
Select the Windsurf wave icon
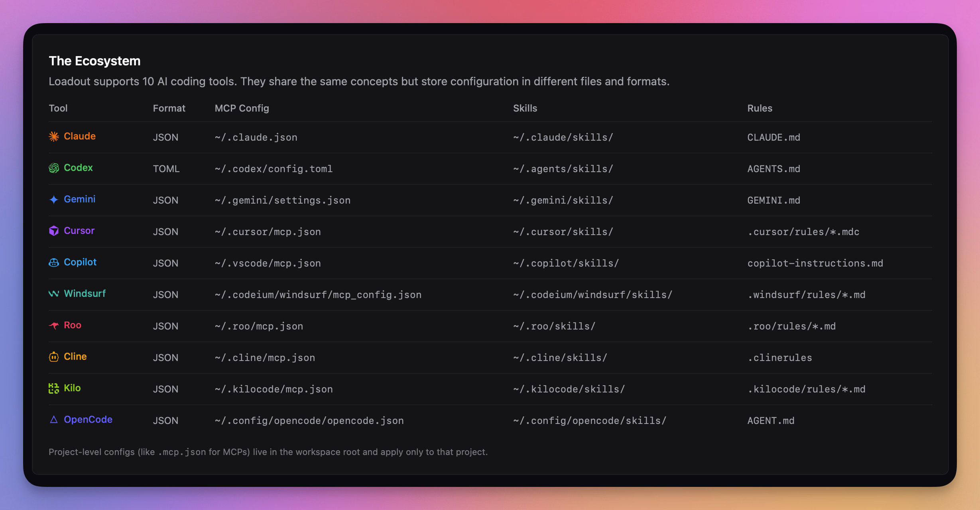click(x=54, y=294)
